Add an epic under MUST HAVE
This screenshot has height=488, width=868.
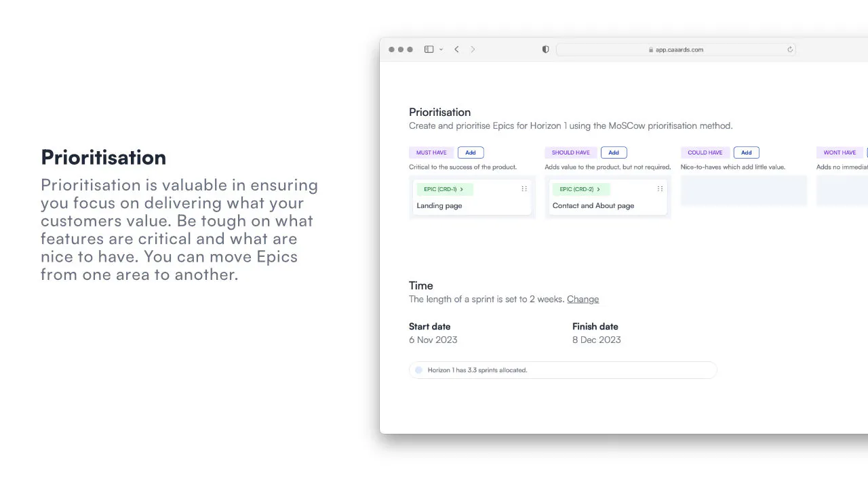click(471, 152)
